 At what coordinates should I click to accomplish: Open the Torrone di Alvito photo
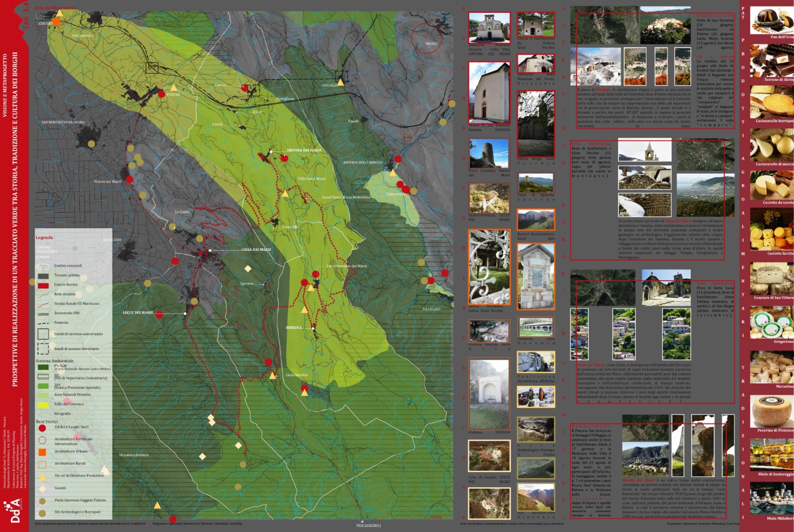pos(772,60)
